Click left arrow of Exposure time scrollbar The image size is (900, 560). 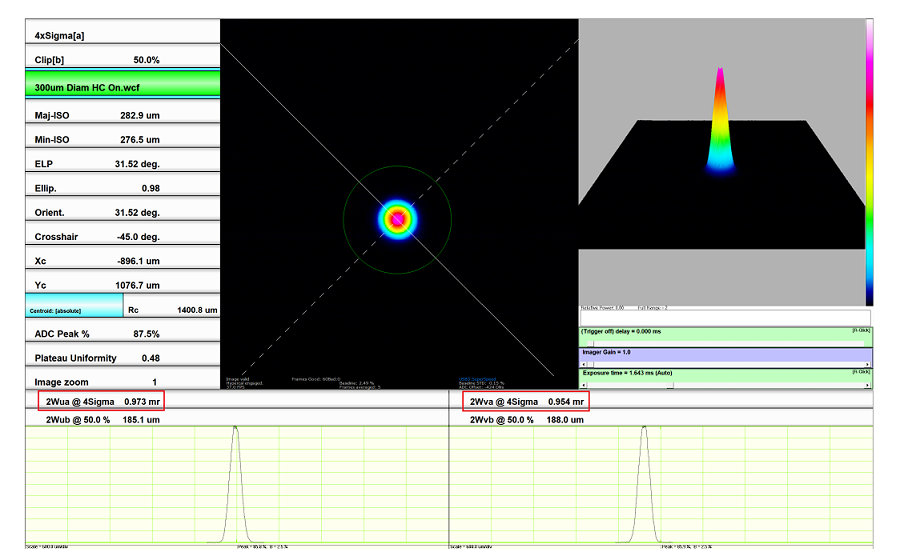point(584,385)
